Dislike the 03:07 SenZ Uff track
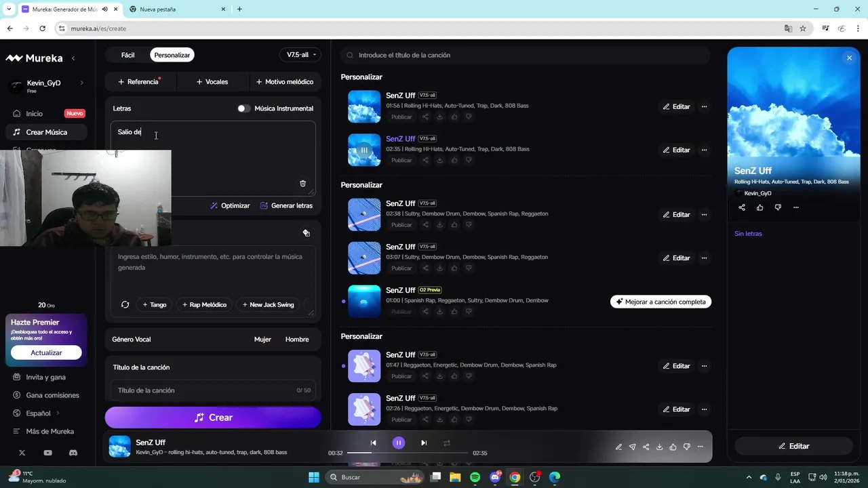Screen dimensions: 868x488 point(469,268)
